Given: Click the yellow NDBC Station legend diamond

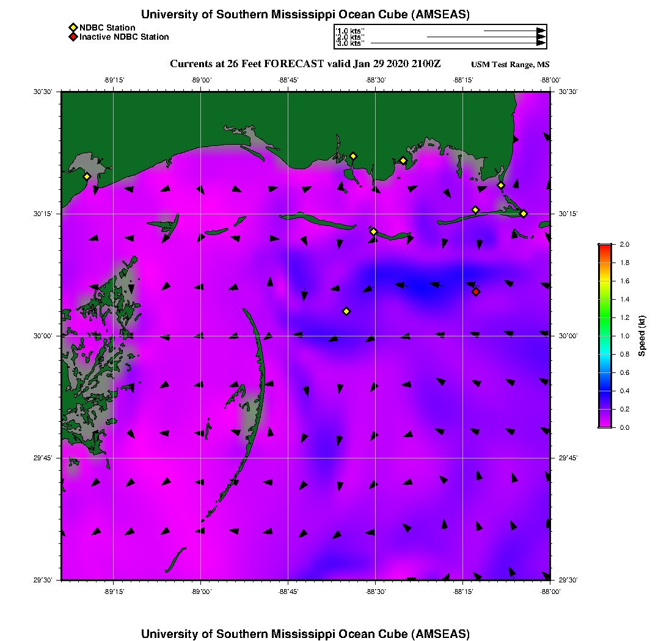Looking at the screenshot, I should pyautogui.click(x=73, y=28).
